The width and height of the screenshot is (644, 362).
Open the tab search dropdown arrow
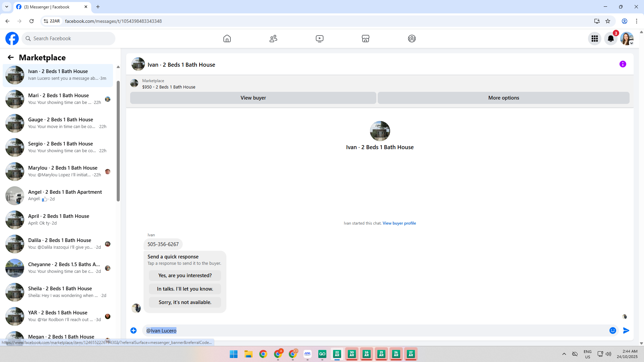pos(7,7)
